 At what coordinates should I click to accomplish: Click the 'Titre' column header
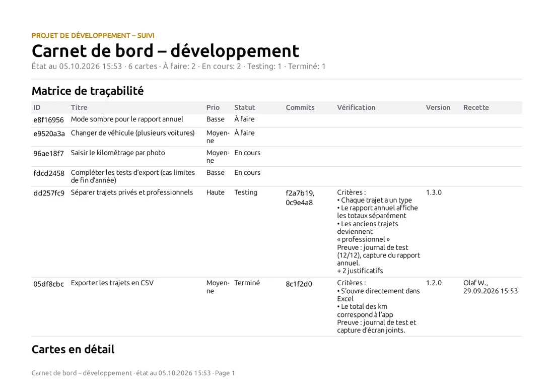(79, 107)
